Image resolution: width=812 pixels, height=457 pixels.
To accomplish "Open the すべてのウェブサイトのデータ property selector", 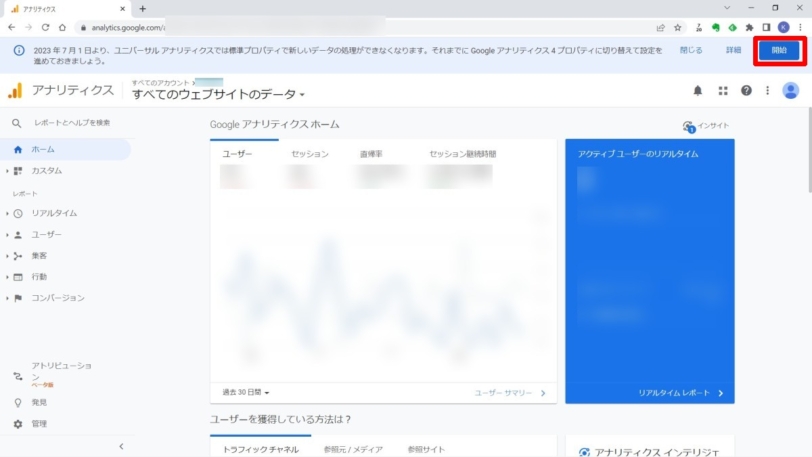I will [x=218, y=94].
